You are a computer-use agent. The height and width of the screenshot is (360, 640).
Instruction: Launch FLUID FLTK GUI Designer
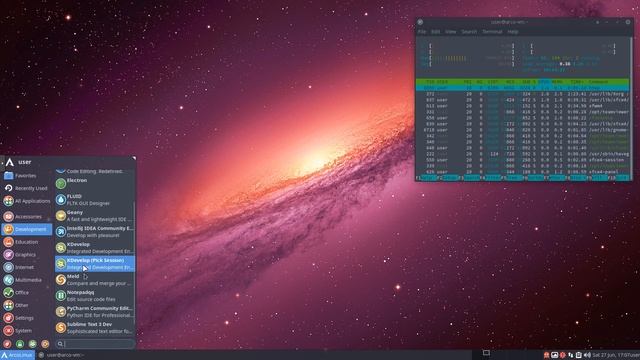(x=94, y=200)
